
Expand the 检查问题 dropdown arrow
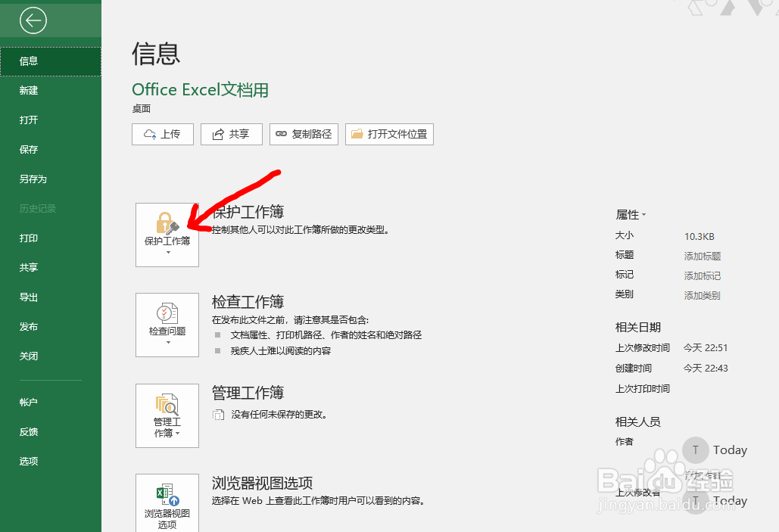click(x=167, y=342)
